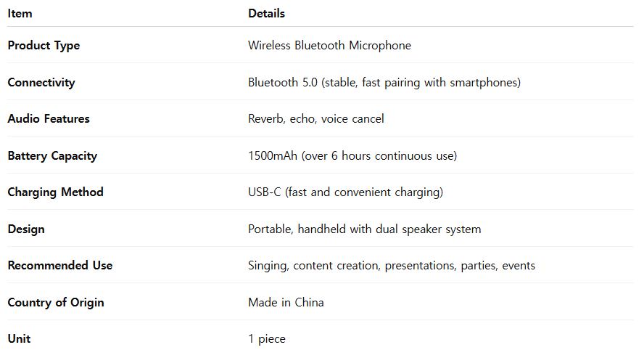
Task: Click the 1500mAh battery details
Action: [352, 156]
